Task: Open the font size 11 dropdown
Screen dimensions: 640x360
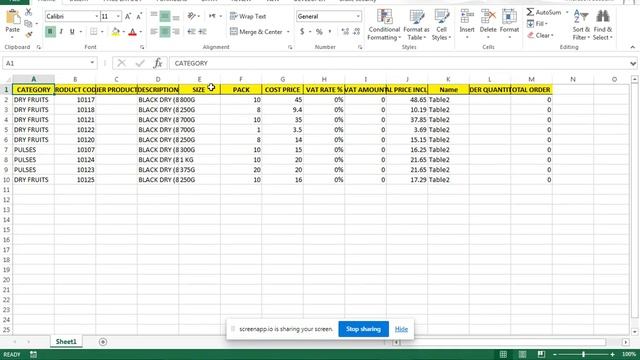Action: click(x=118, y=16)
